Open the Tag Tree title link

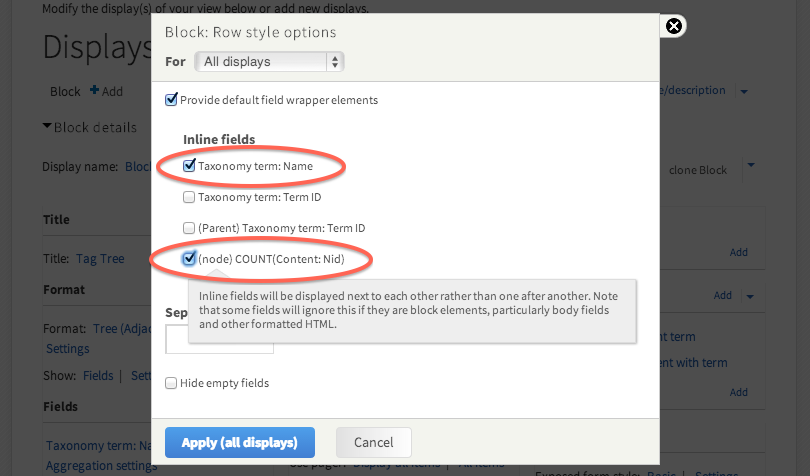(x=100, y=258)
